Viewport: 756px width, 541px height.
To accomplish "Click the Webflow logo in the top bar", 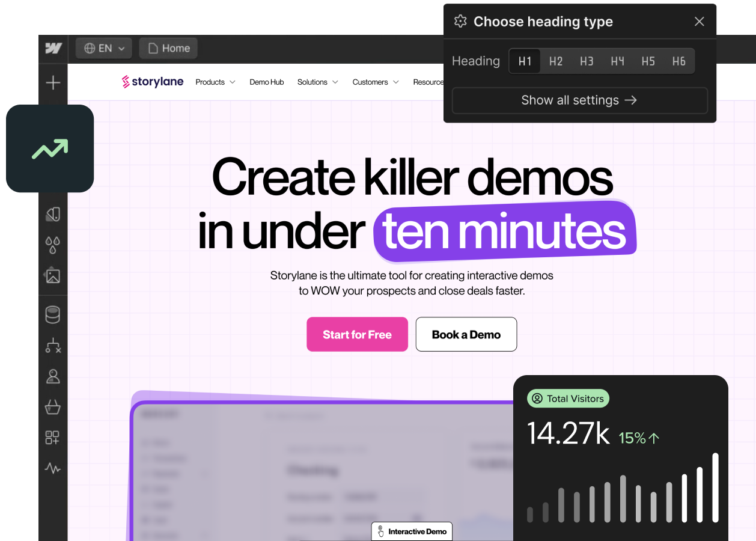I will (x=53, y=49).
